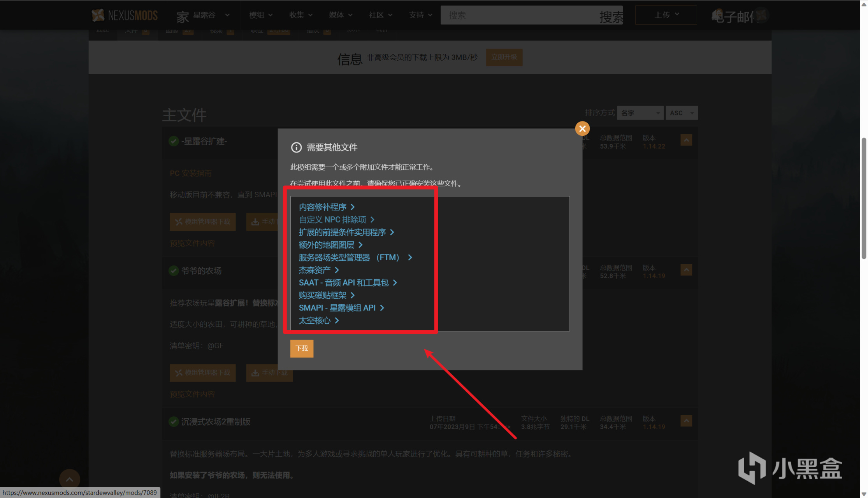Open the PC 安装指南 link

coord(191,173)
